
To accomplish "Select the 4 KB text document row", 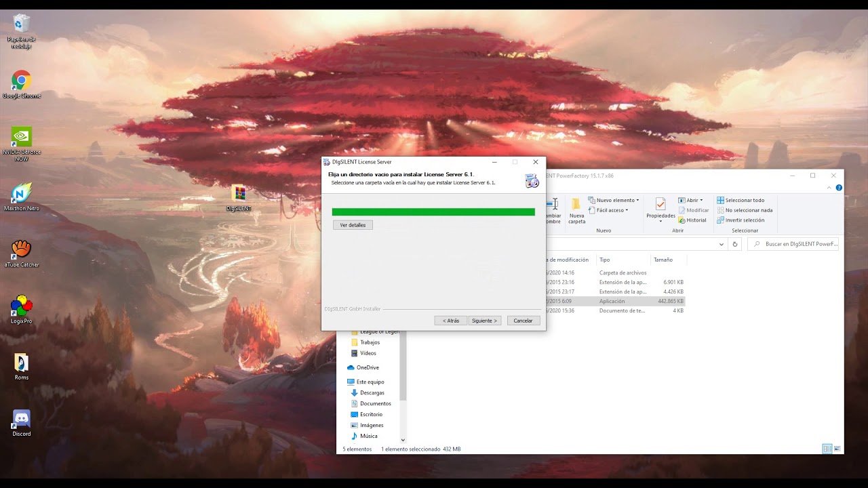I will point(615,310).
